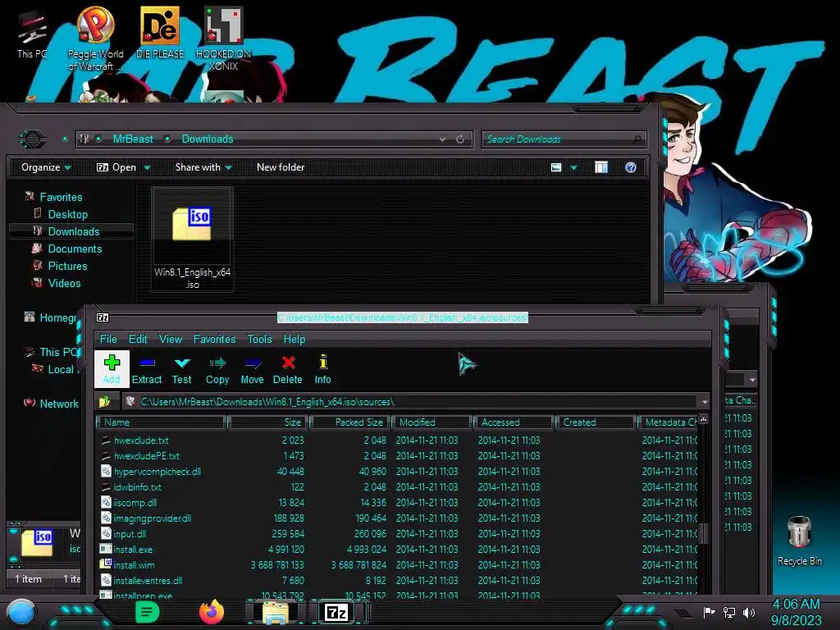Expand the Open button dropdown arrow
840x630 pixels.
click(x=147, y=167)
